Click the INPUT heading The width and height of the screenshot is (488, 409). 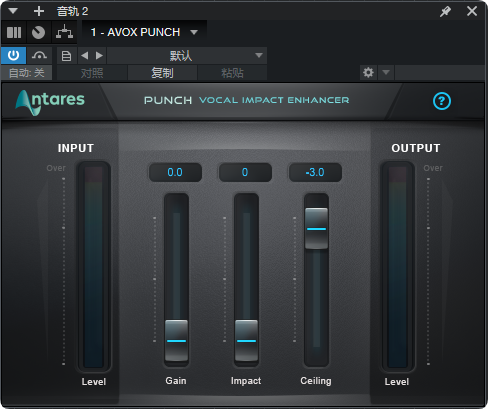coord(76,148)
